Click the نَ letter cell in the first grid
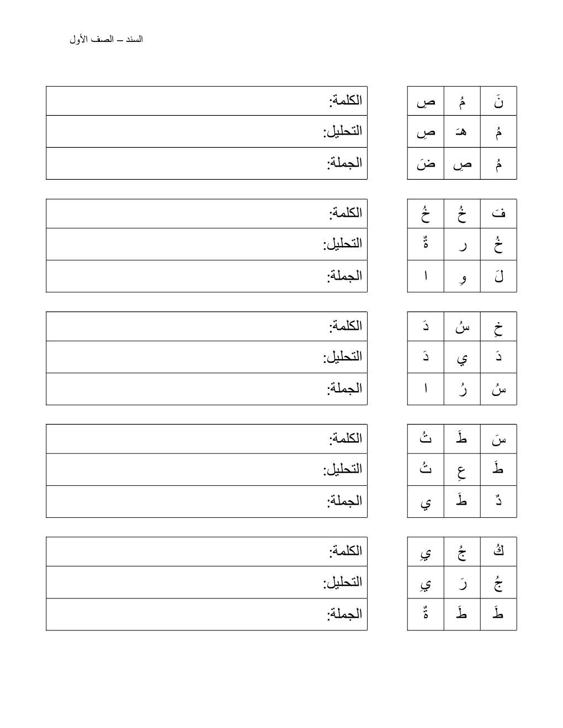This screenshot has height=728, width=563. 498,101
